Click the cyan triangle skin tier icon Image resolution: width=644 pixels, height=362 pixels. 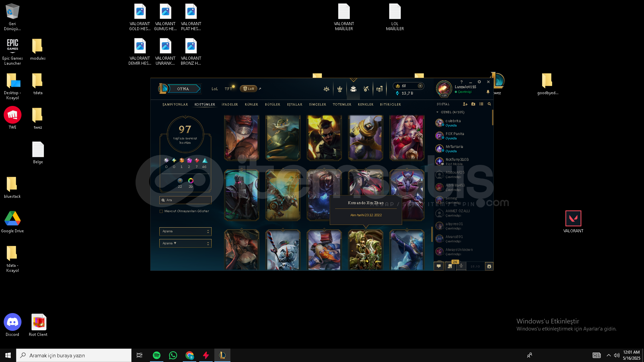(x=205, y=160)
